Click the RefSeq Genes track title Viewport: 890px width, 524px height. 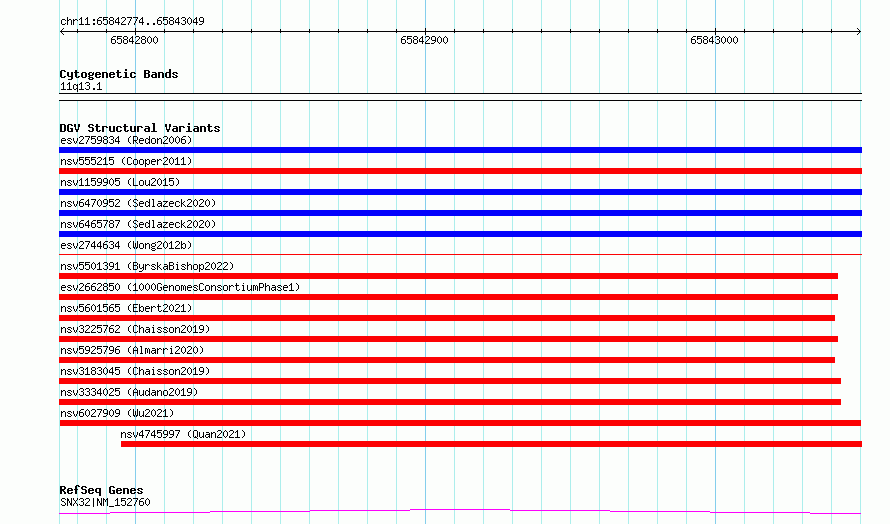(101, 490)
